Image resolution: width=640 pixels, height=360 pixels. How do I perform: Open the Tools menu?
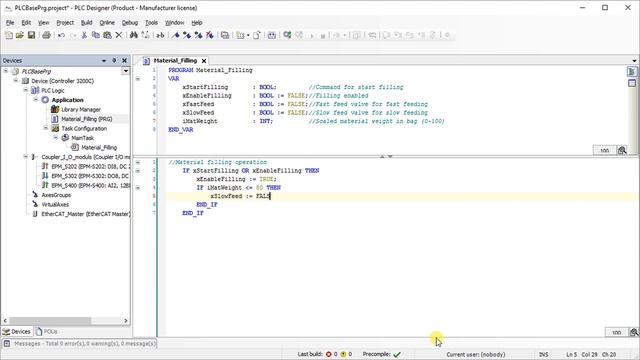click(x=151, y=22)
